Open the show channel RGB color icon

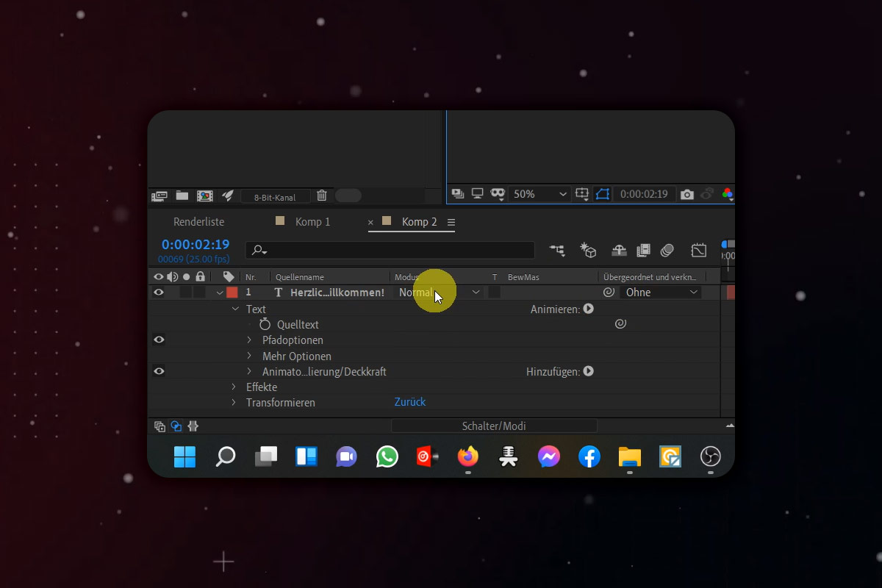coord(728,195)
